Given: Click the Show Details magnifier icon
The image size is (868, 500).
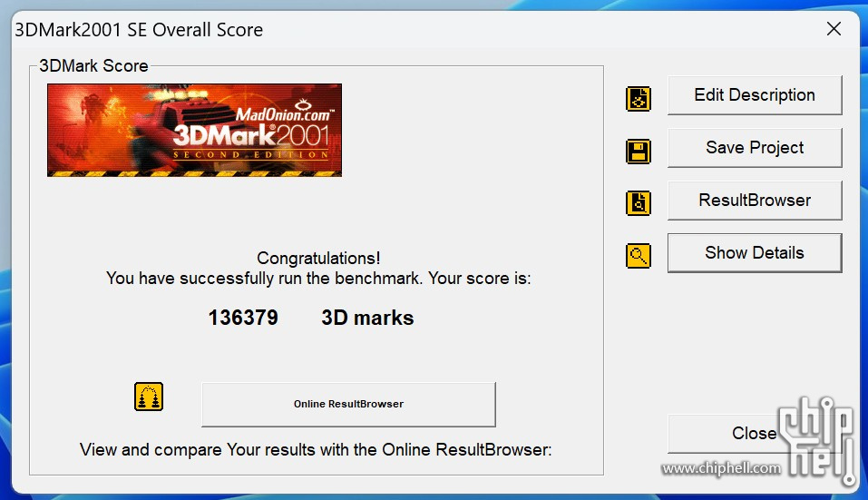Looking at the screenshot, I should point(639,256).
